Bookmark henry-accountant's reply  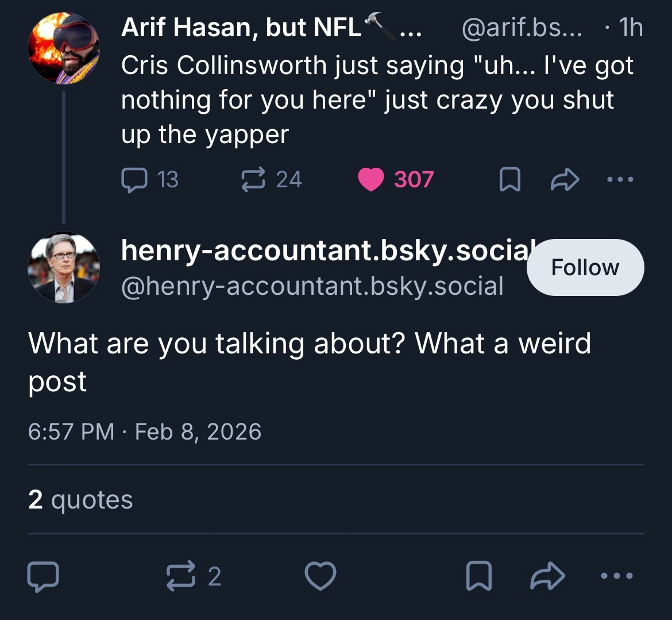point(478,576)
